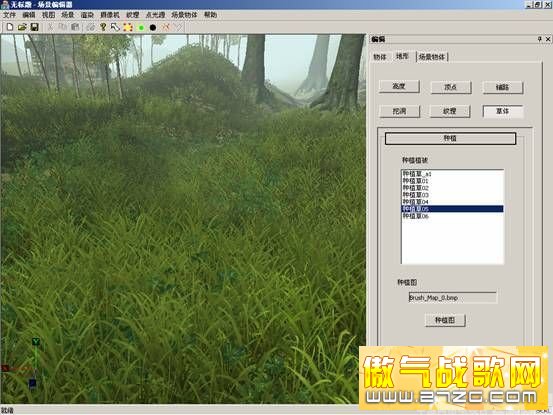
Task: Click the black circle toolbar icon
Action: point(153,28)
